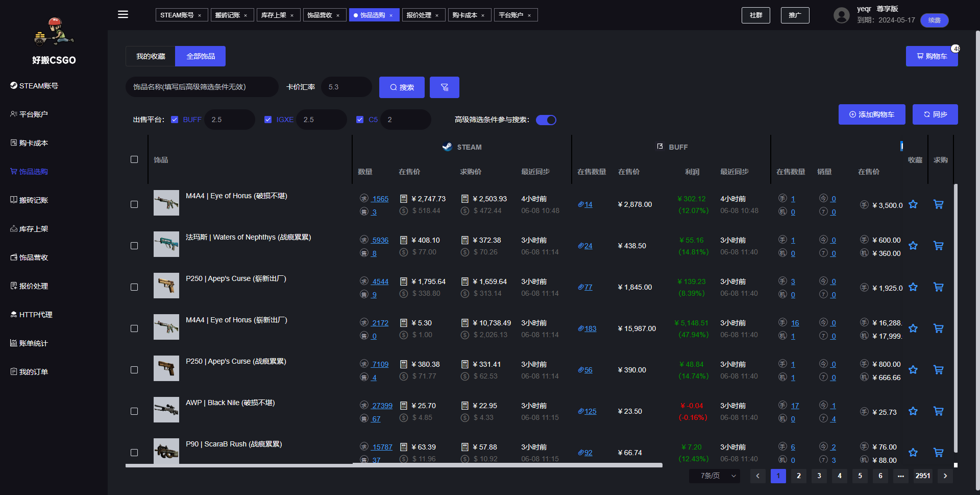Cart icon for M4A4 Eye of Horus (崭新出厂)
This screenshot has width=980, height=495.
click(938, 328)
